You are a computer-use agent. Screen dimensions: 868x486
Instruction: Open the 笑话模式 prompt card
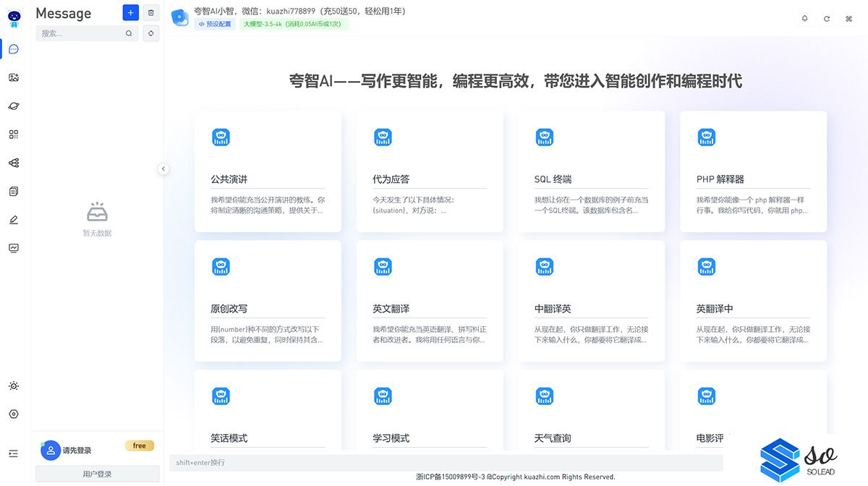pyautogui.click(x=268, y=410)
